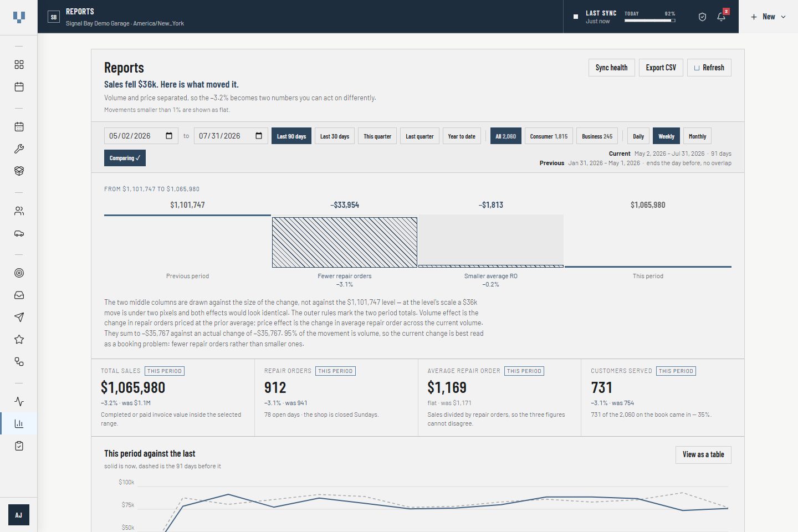Click the end date field 07/31/2026

[231, 136]
